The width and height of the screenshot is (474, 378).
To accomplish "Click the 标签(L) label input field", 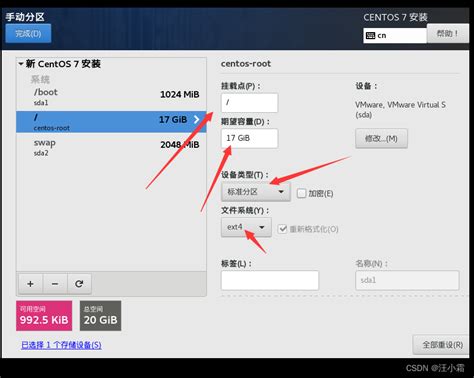I will 270,280.
